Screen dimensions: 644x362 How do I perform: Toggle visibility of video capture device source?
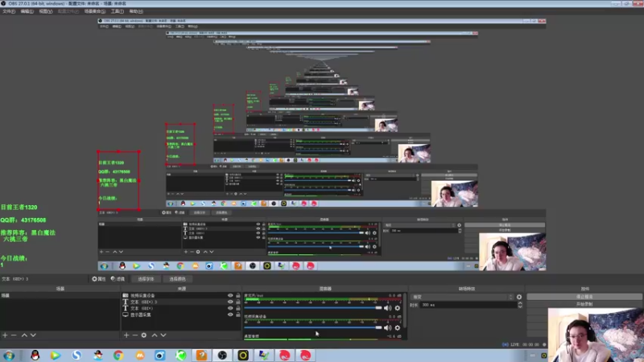point(230,295)
